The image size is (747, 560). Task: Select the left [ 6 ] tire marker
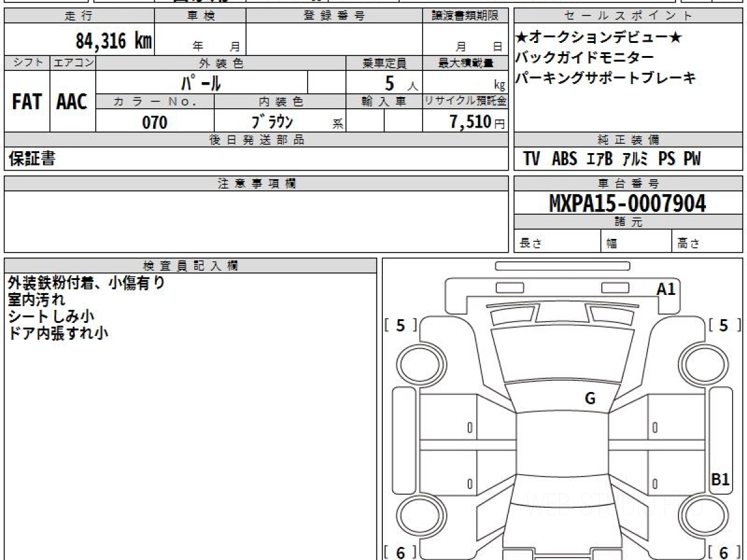[x=401, y=553]
